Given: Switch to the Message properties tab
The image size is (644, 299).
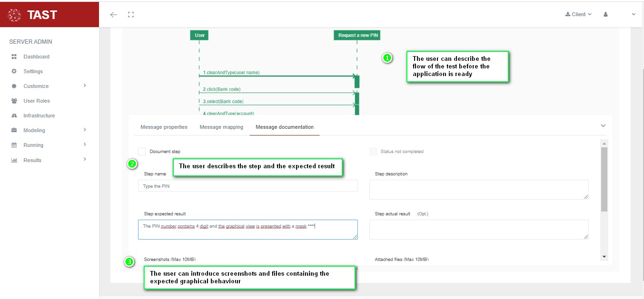Looking at the screenshot, I should [164, 127].
